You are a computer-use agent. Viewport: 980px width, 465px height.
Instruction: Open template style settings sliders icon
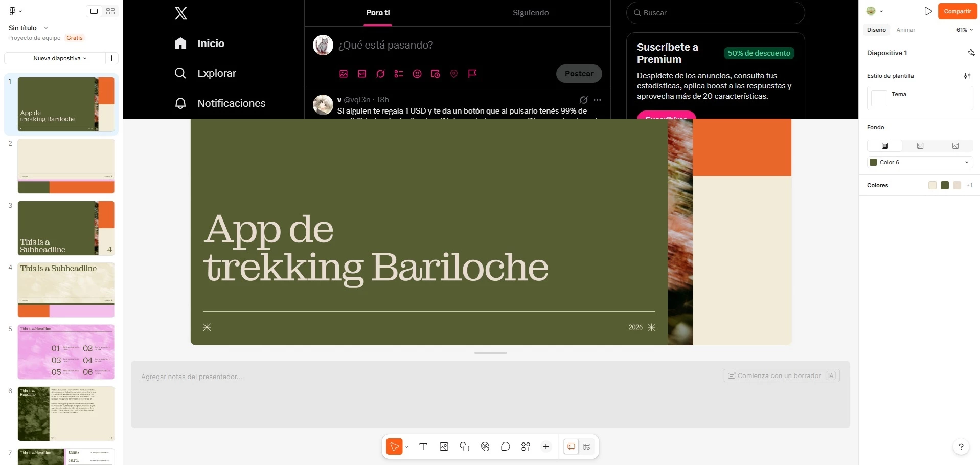967,76
